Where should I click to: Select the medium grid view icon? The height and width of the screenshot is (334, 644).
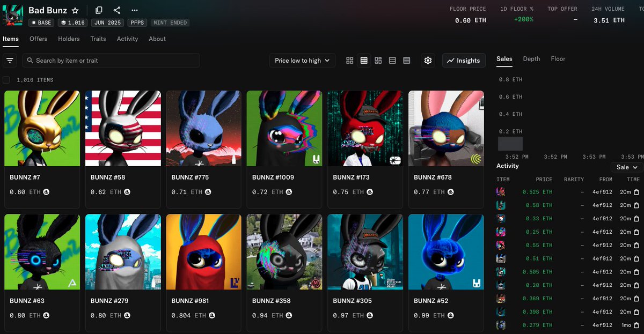[x=364, y=61]
